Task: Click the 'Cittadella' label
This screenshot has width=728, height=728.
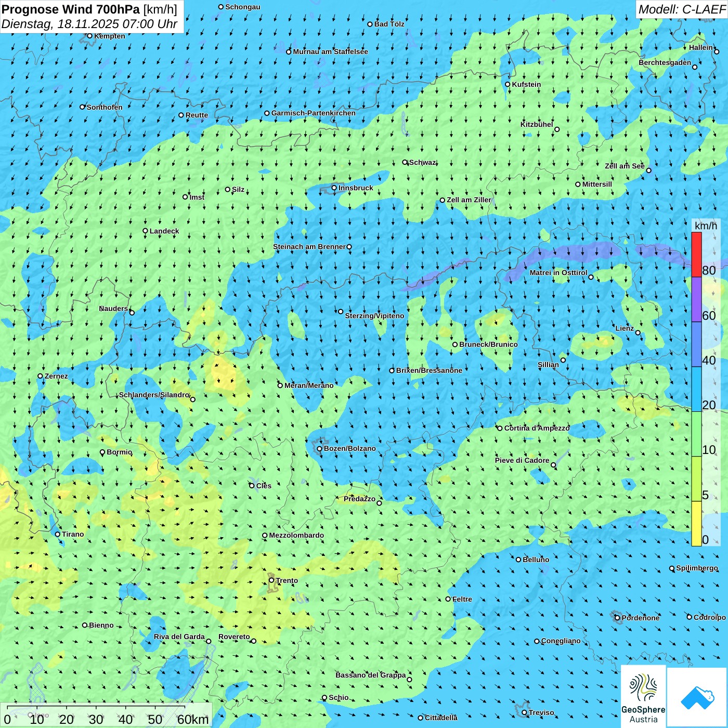Action: 441,718
